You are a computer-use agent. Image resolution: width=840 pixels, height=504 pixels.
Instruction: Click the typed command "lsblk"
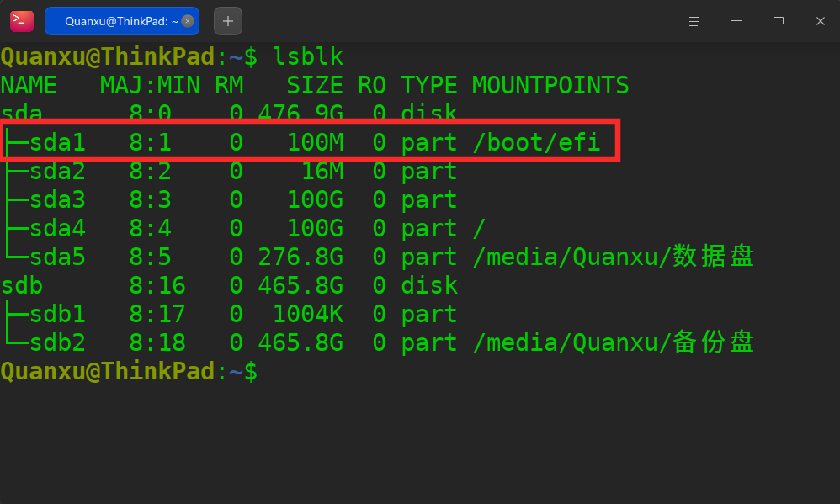click(x=308, y=56)
